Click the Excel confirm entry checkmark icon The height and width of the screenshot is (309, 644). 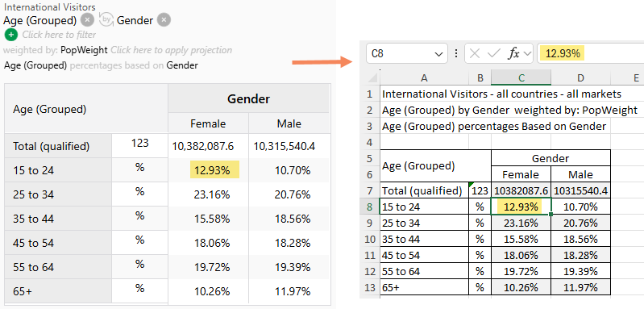[x=493, y=53]
